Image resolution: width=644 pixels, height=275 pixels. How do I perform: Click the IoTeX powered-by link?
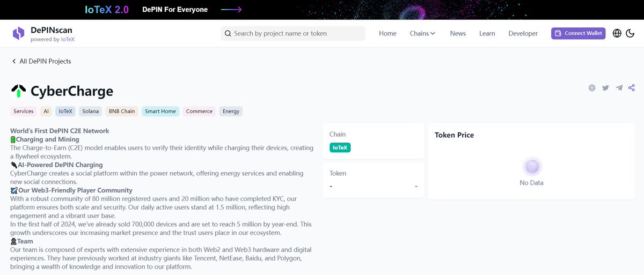[68, 39]
